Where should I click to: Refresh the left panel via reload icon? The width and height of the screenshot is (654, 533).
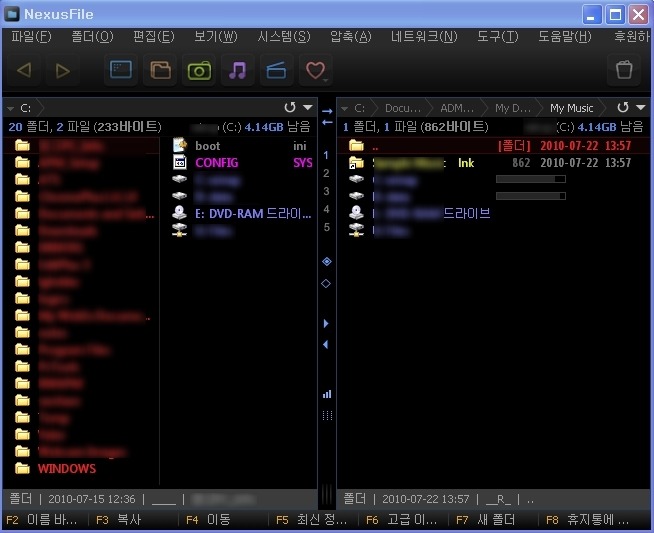290,107
